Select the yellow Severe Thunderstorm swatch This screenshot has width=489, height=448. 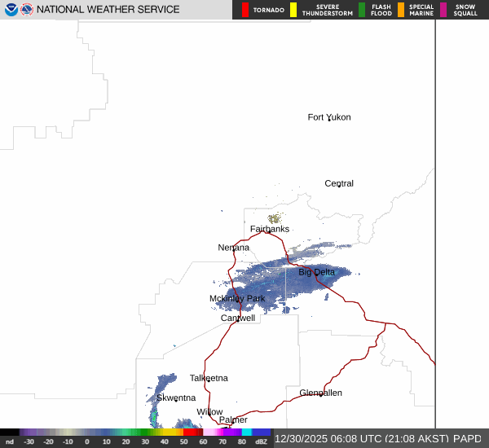(293, 10)
